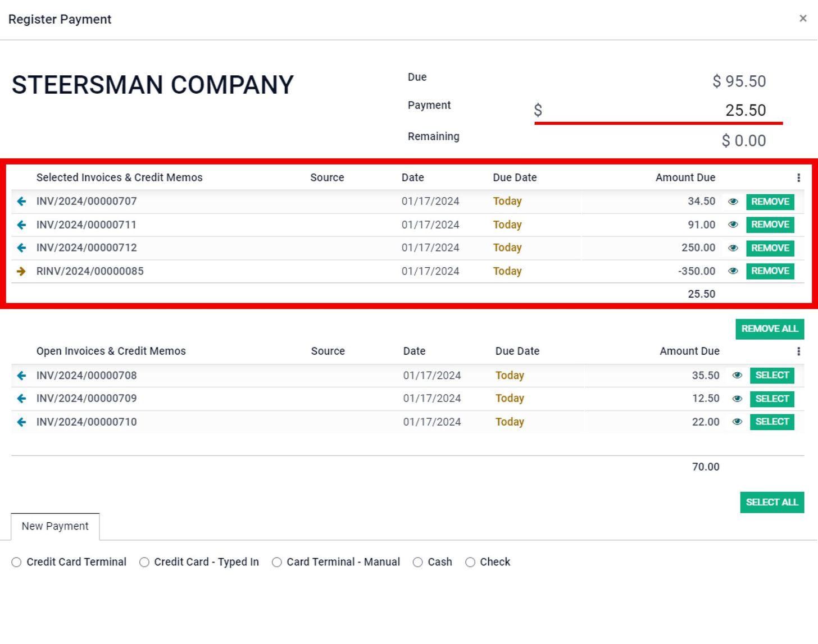Click the eye icon for INV/2024/00000707
818x644 pixels.
pyautogui.click(x=733, y=202)
